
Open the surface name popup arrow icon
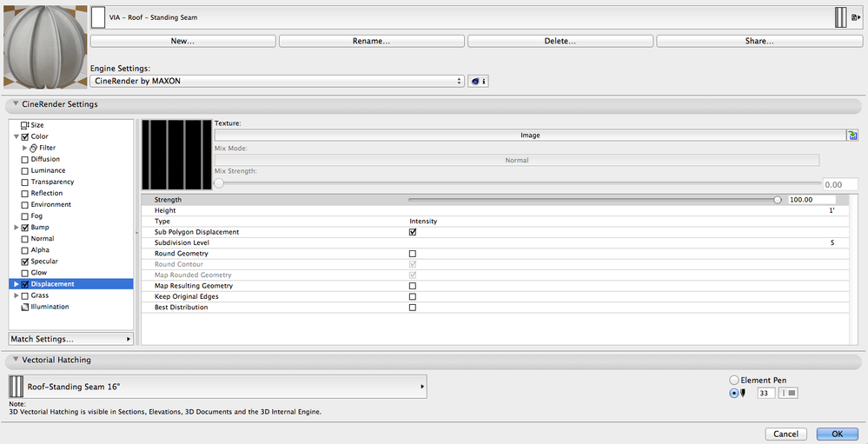857,17
